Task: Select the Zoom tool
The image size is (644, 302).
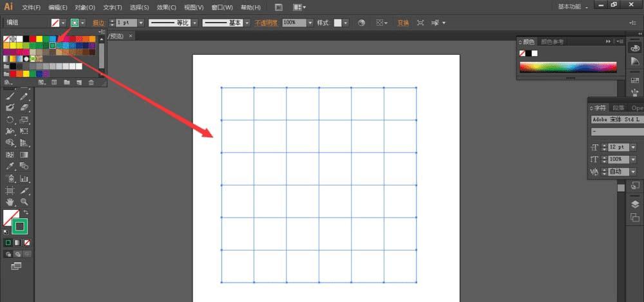Action: [x=24, y=202]
